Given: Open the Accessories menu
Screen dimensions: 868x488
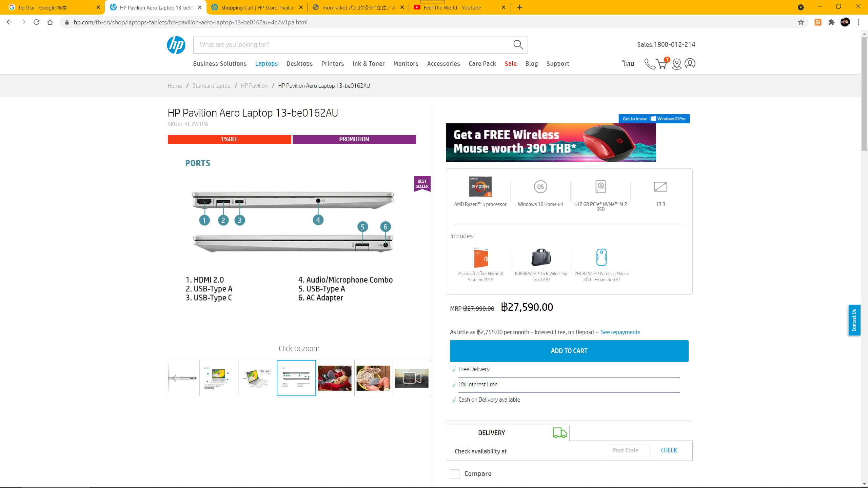Looking at the screenshot, I should pyautogui.click(x=443, y=64).
